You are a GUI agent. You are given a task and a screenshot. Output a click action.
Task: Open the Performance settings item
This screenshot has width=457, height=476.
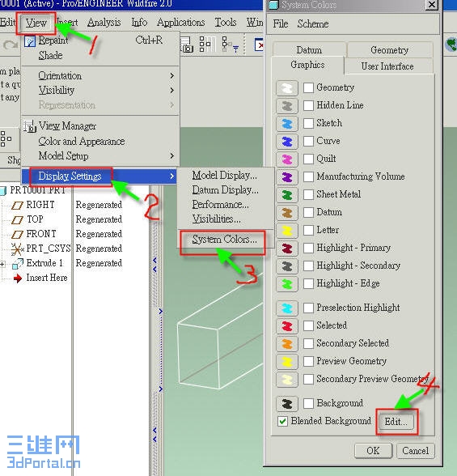pos(221,204)
